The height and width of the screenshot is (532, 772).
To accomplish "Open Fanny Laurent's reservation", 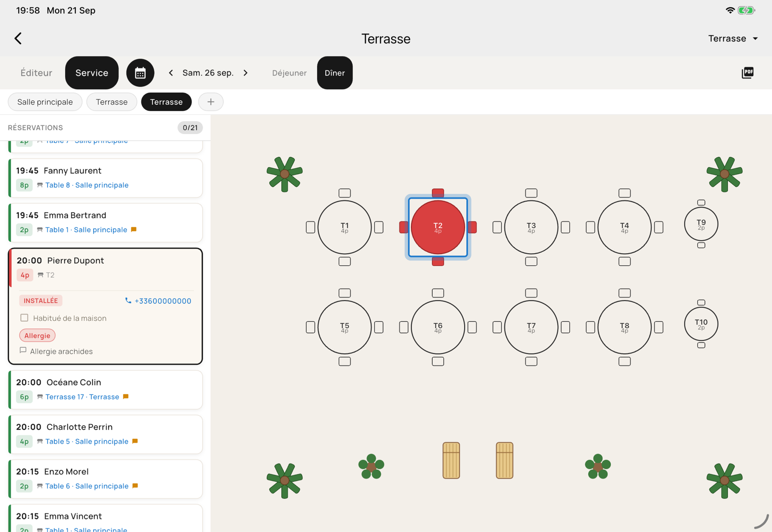I will click(x=106, y=178).
